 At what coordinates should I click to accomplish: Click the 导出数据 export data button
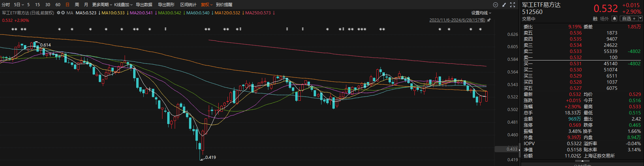click(144, 5)
